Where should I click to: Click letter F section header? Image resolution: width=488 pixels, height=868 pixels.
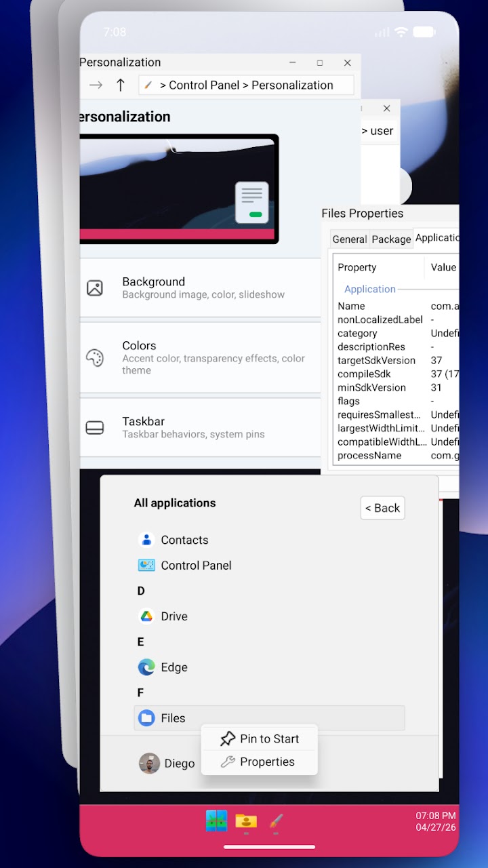click(141, 692)
